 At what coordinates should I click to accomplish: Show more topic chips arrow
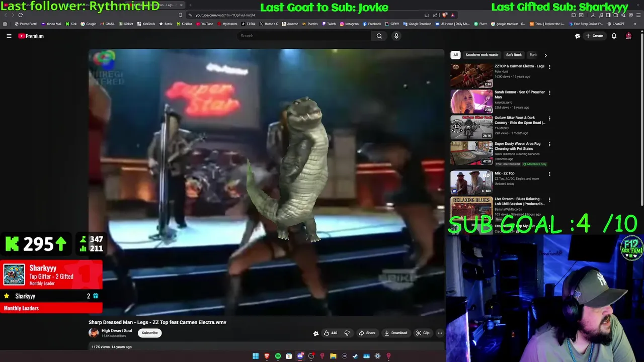545,55
